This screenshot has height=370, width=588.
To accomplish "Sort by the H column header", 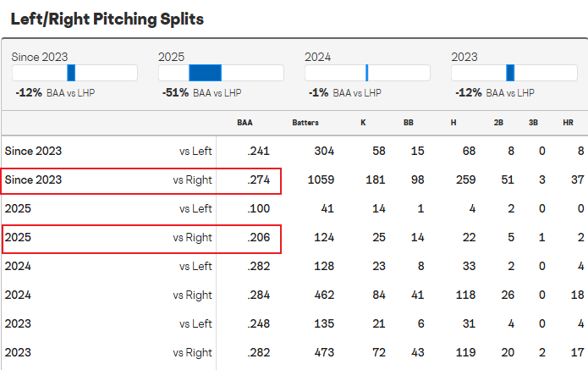I will [453, 123].
